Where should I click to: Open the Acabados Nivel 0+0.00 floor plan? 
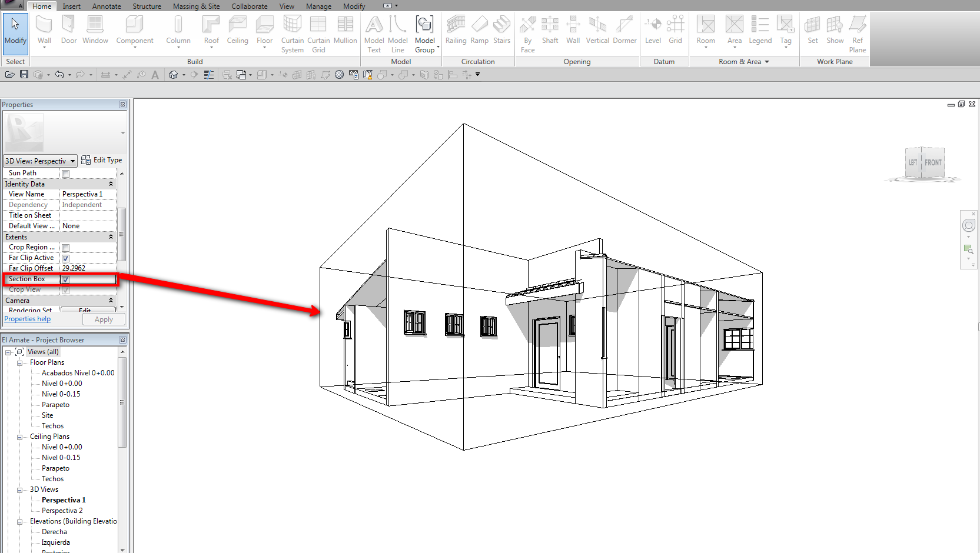tap(78, 373)
